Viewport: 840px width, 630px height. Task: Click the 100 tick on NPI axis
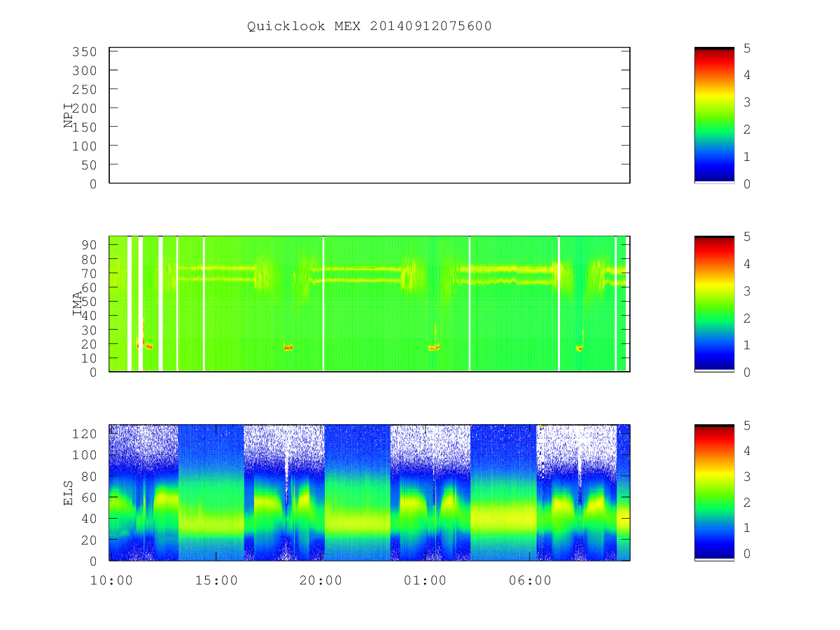(x=84, y=146)
